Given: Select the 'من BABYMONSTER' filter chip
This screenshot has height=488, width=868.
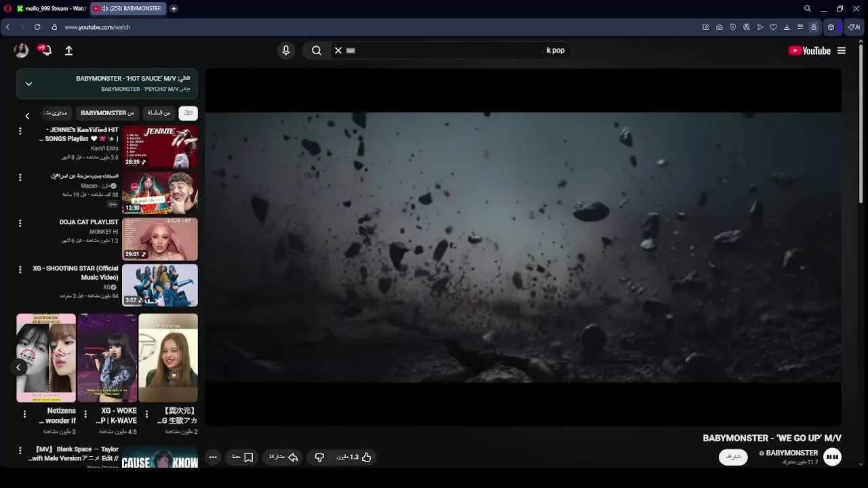Looking at the screenshot, I should point(108,113).
